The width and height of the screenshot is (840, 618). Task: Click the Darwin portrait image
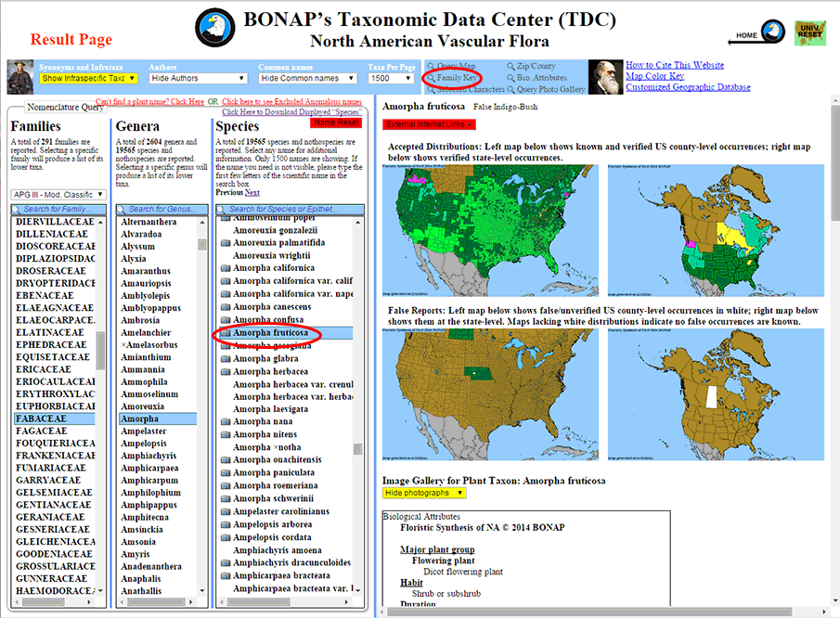[605, 77]
